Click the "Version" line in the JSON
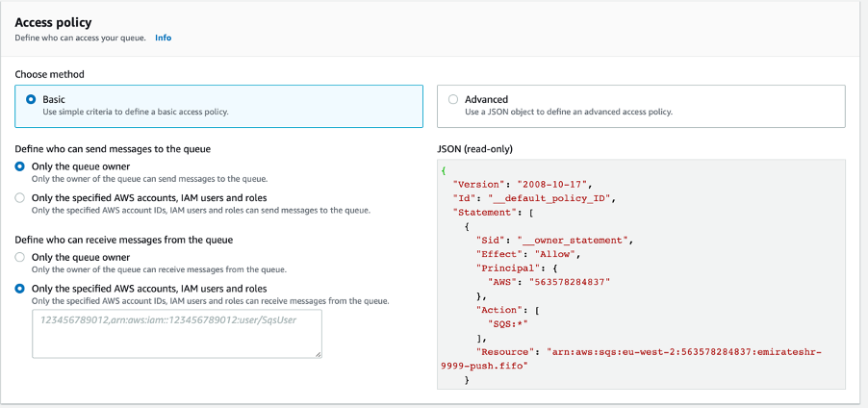 [x=520, y=184]
